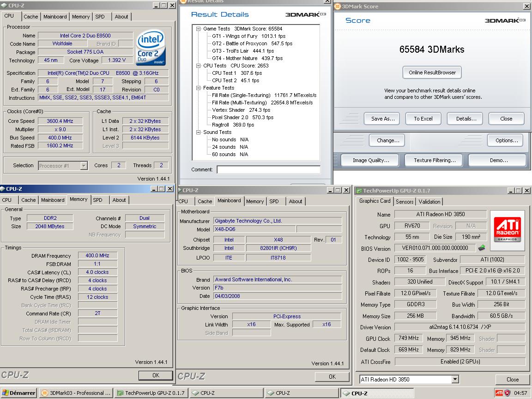Click the Change... button in 3DMark

(388, 140)
